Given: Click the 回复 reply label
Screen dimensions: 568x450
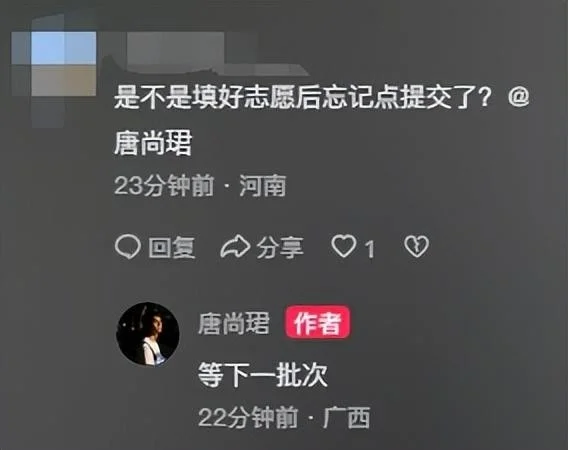Looking at the screenshot, I should tap(172, 248).
